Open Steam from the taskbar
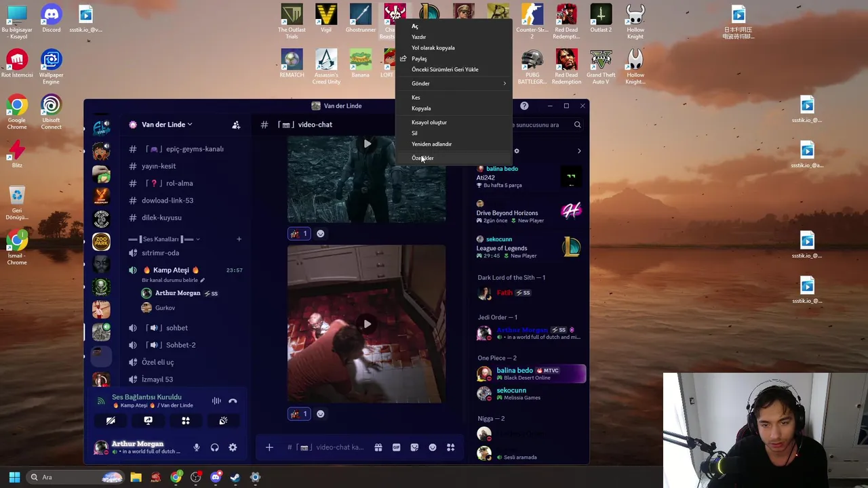This screenshot has width=868, height=488. [x=235, y=477]
